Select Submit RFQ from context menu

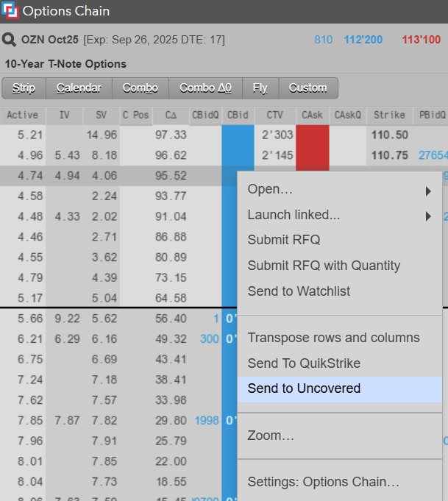point(283,240)
